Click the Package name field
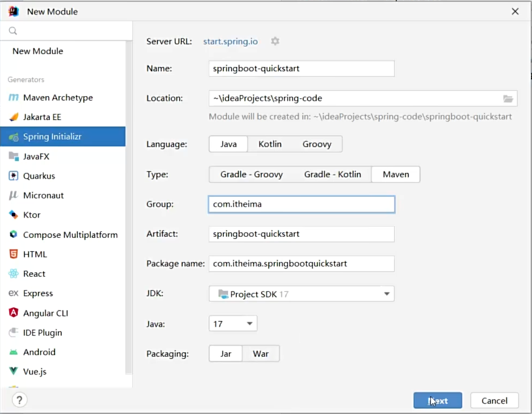This screenshot has height=414, width=532. pos(302,264)
